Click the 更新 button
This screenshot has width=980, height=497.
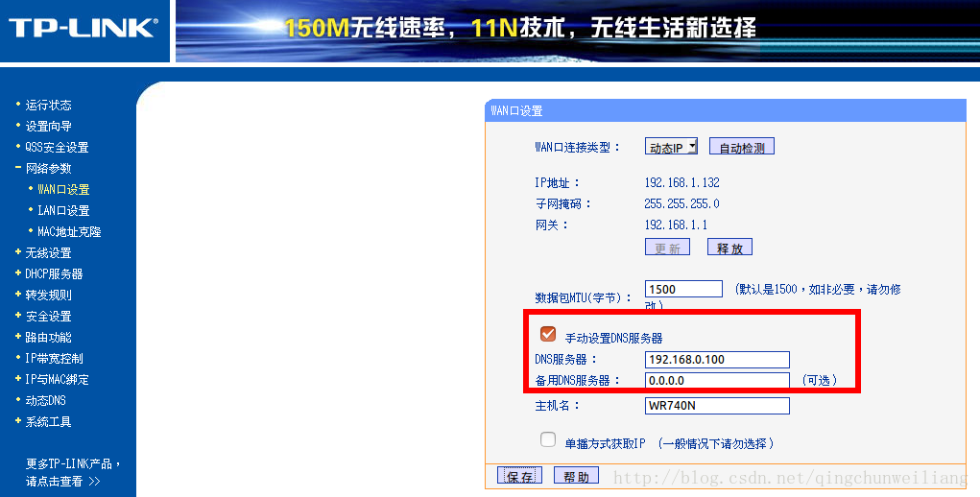(667, 248)
